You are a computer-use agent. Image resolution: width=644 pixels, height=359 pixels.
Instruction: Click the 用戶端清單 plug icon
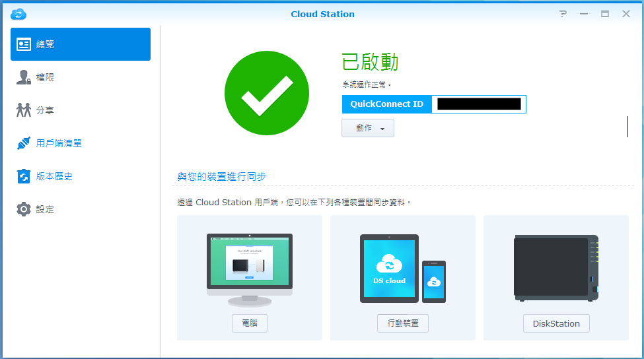coord(23,143)
